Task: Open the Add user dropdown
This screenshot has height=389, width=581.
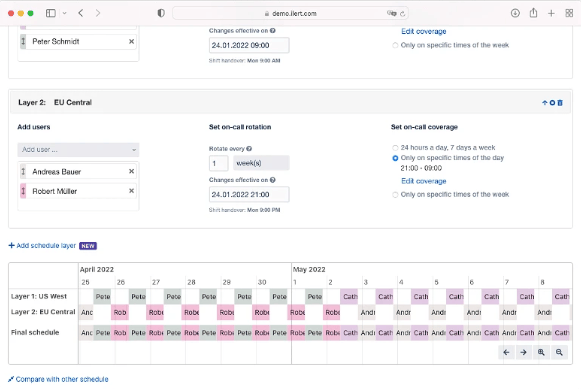Action: click(78, 150)
